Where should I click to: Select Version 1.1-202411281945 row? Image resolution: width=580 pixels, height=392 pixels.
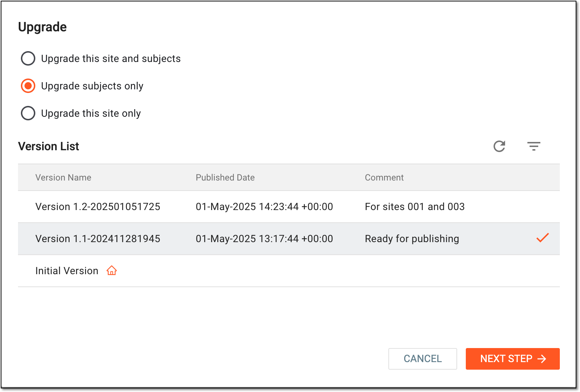click(289, 239)
